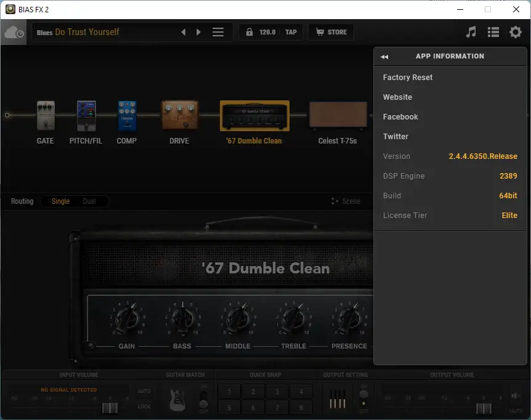Click the input volume fader handle
The image size is (531, 420).
tap(110, 408)
